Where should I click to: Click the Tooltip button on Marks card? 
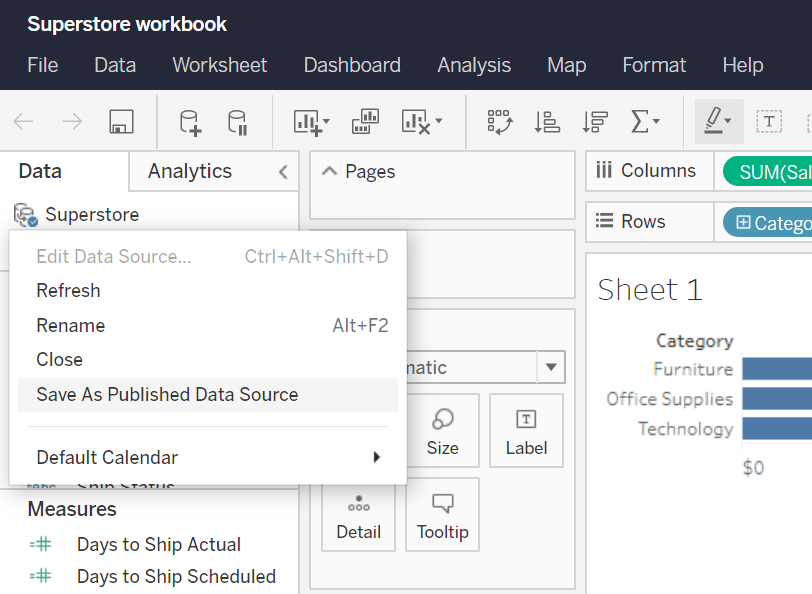[442, 514]
